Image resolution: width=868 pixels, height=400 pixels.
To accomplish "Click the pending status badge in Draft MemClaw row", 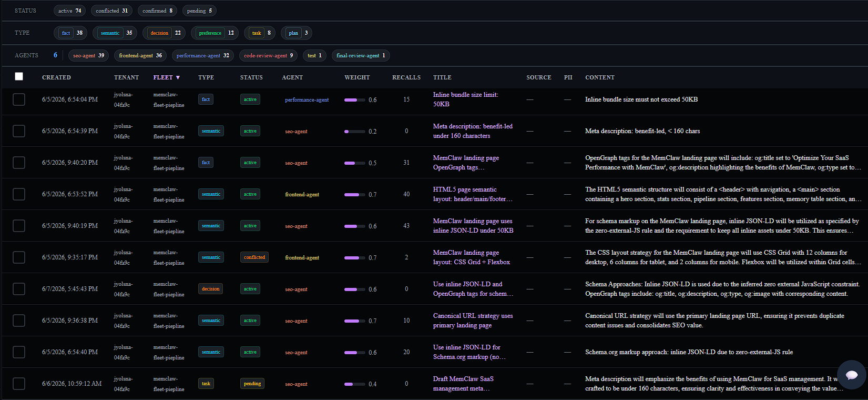I will pyautogui.click(x=252, y=384).
